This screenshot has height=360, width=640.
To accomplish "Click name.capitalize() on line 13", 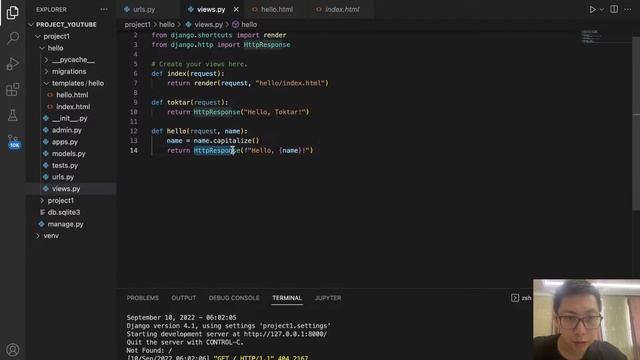I will pos(226,141).
